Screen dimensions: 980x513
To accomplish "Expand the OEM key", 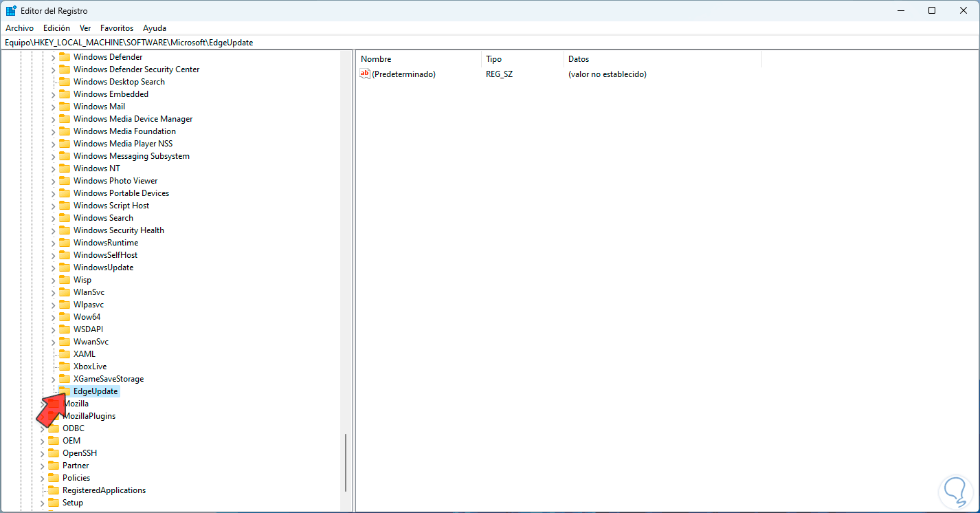I will [x=43, y=441].
